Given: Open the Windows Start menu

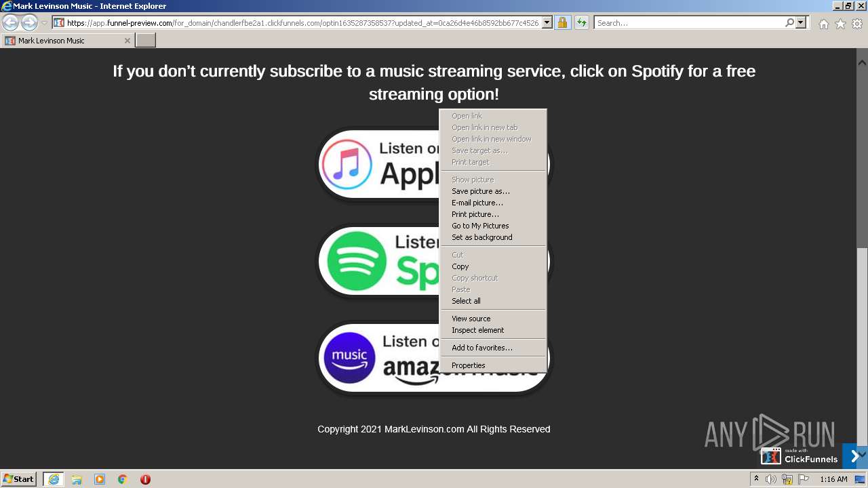Looking at the screenshot, I should (x=18, y=479).
